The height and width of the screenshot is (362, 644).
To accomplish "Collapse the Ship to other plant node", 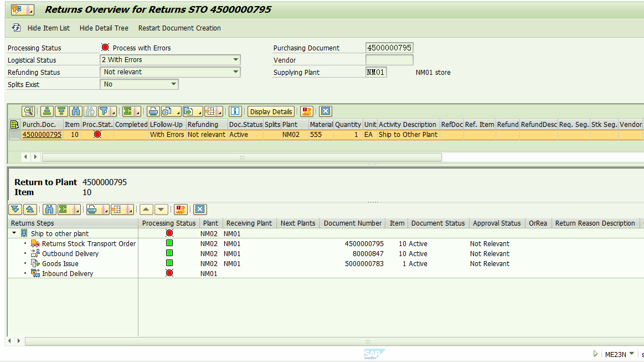I will [14, 232].
